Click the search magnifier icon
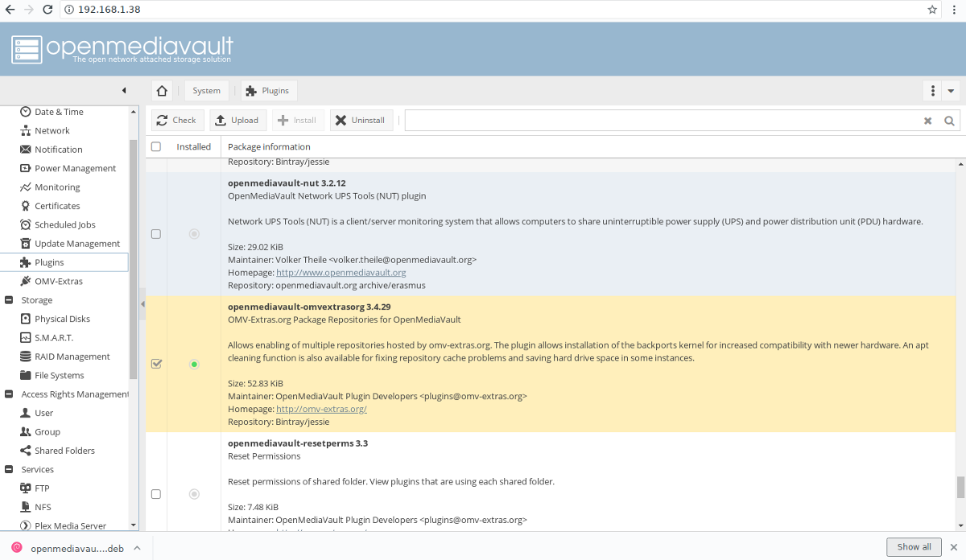 click(949, 121)
